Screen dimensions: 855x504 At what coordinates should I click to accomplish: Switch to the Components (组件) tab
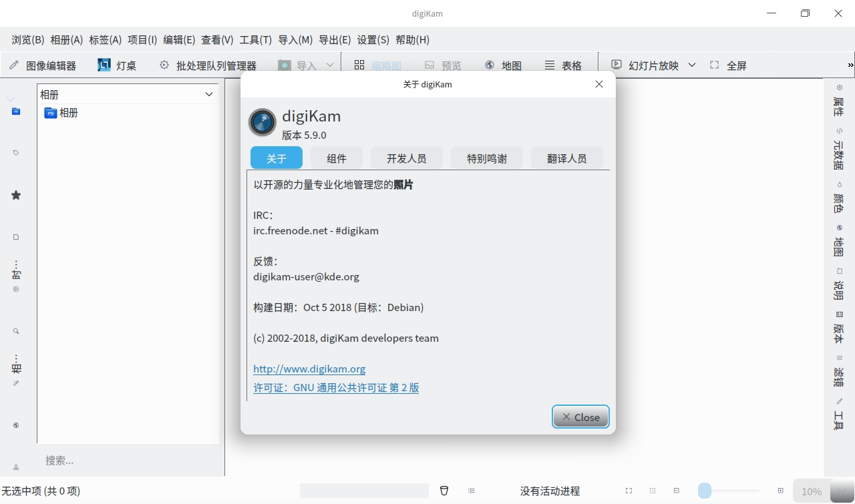pos(337,158)
